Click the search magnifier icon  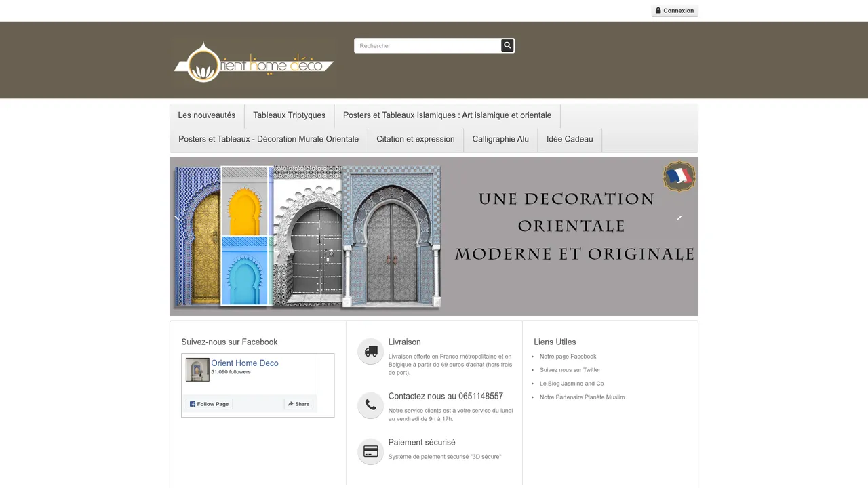[507, 45]
